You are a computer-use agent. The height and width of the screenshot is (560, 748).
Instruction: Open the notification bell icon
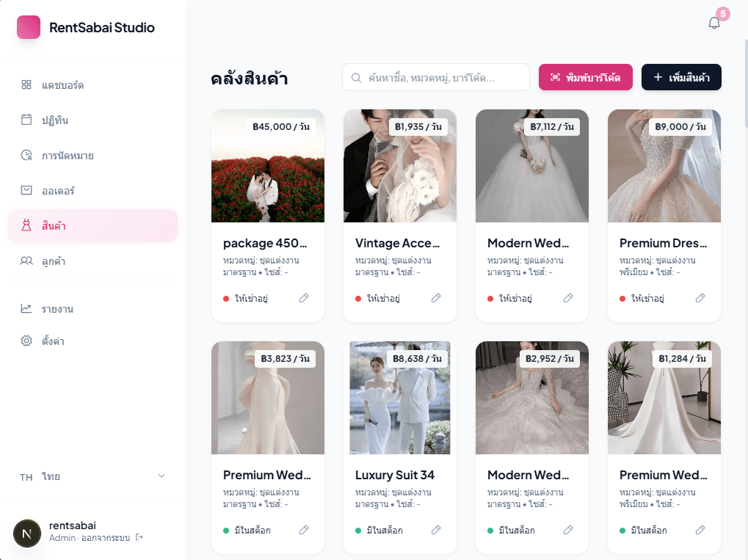[714, 23]
